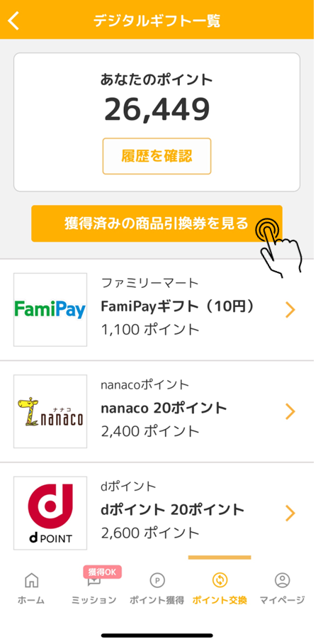Open Mission tab icon with 獲得OK badge
The image size is (323, 644).
coord(94,580)
